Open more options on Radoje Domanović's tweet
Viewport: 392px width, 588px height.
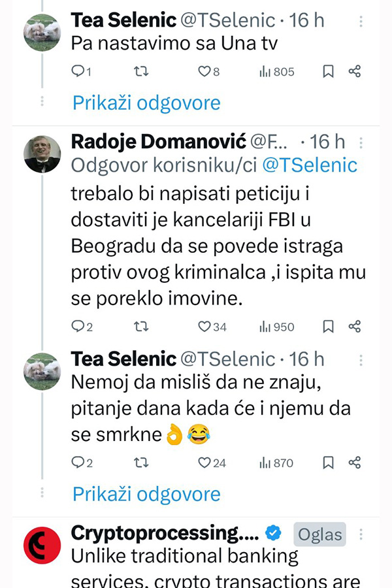click(361, 142)
